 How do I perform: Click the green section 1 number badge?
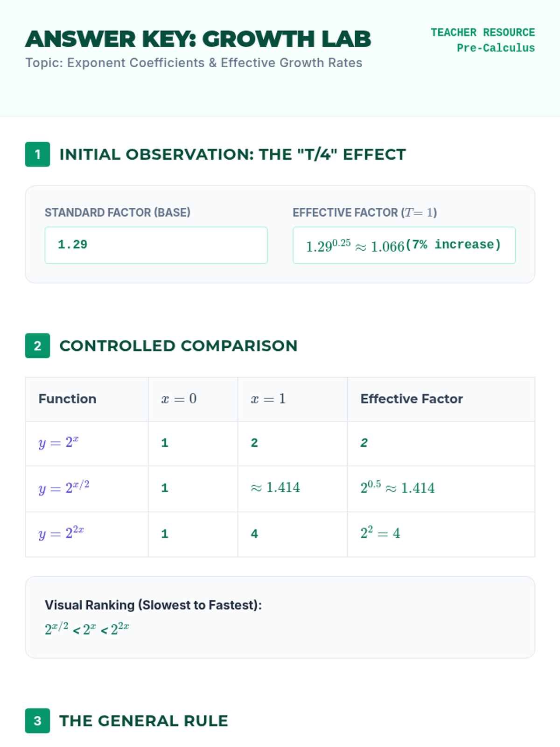coord(37,155)
